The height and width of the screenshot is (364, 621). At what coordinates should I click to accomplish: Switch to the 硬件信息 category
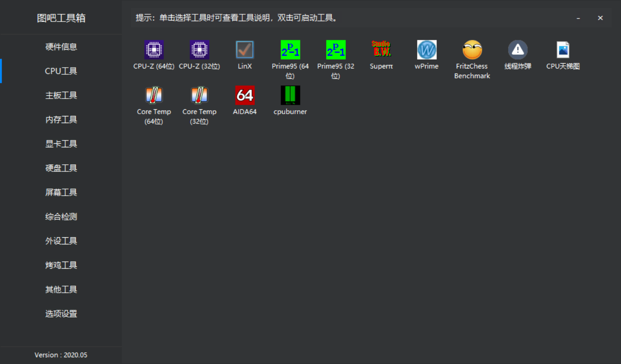[x=61, y=47]
